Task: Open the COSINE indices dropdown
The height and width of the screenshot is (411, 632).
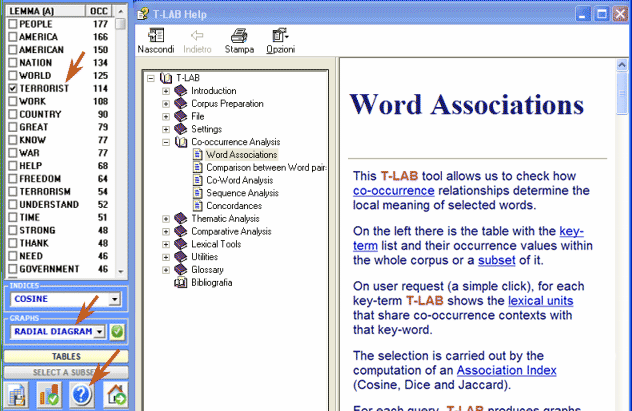Action: coord(115,299)
